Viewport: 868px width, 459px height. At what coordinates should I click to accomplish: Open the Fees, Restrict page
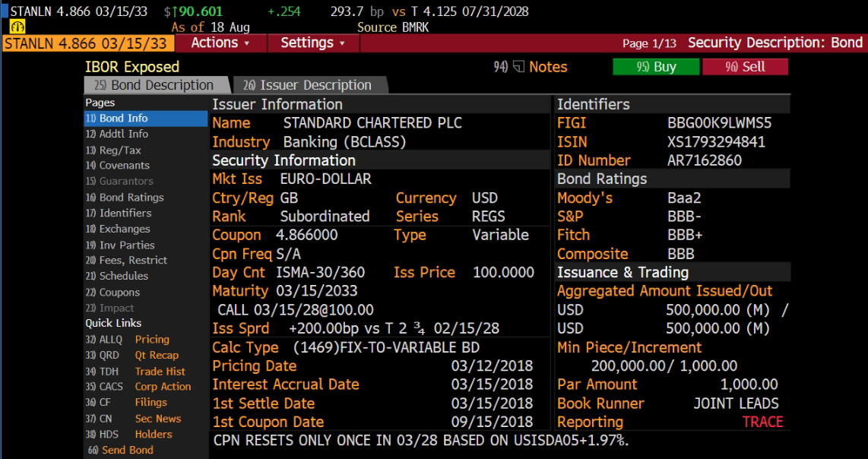pyautogui.click(x=127, y=260)
